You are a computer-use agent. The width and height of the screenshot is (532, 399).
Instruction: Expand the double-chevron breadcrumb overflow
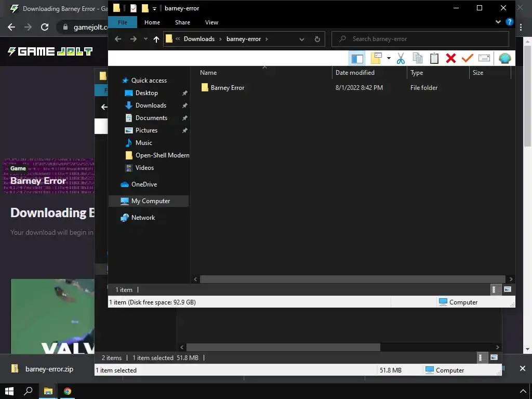point(178,39)
